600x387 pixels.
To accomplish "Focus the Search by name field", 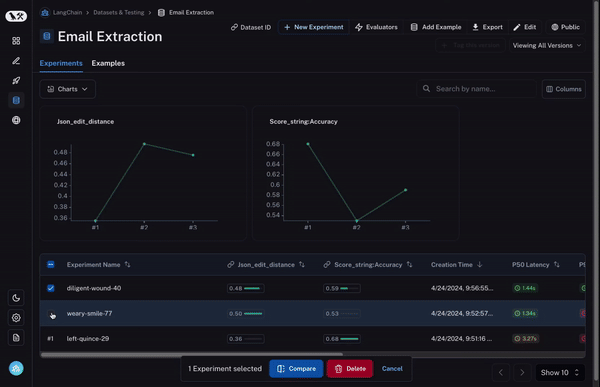I will [x=476, y=89].
